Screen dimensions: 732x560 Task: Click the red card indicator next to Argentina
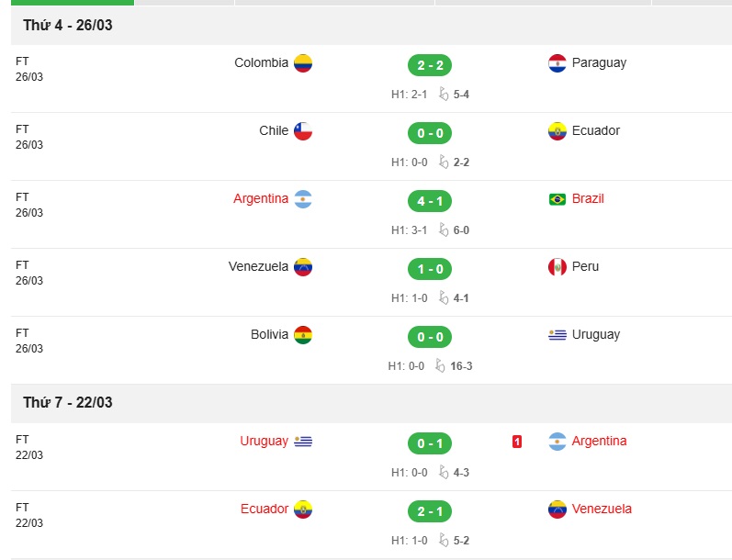517,442
